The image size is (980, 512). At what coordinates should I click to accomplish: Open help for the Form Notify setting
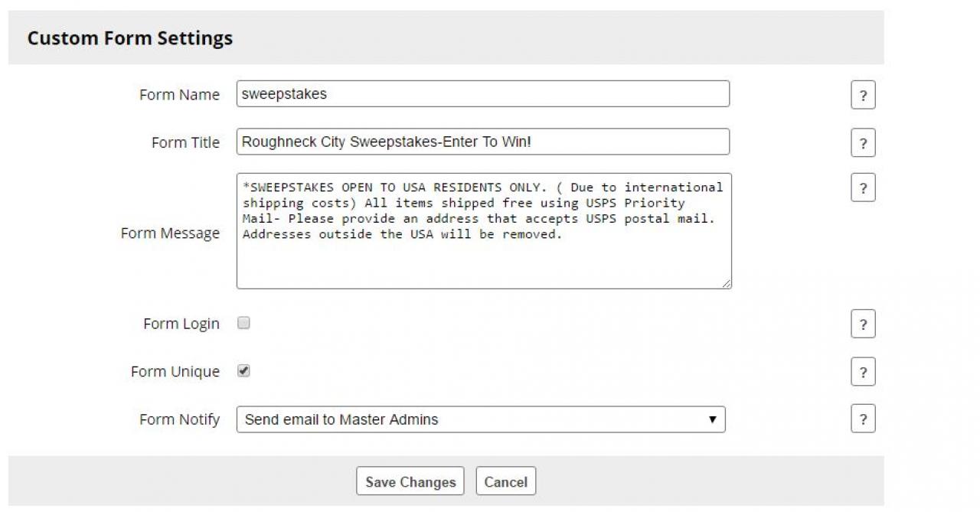pos(863,419)
